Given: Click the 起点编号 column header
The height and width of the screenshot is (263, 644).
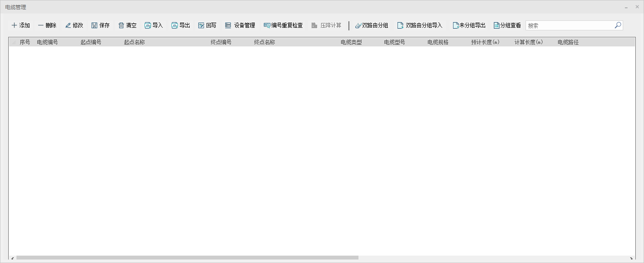Looking at the screenshot, I should coord(91,43).
